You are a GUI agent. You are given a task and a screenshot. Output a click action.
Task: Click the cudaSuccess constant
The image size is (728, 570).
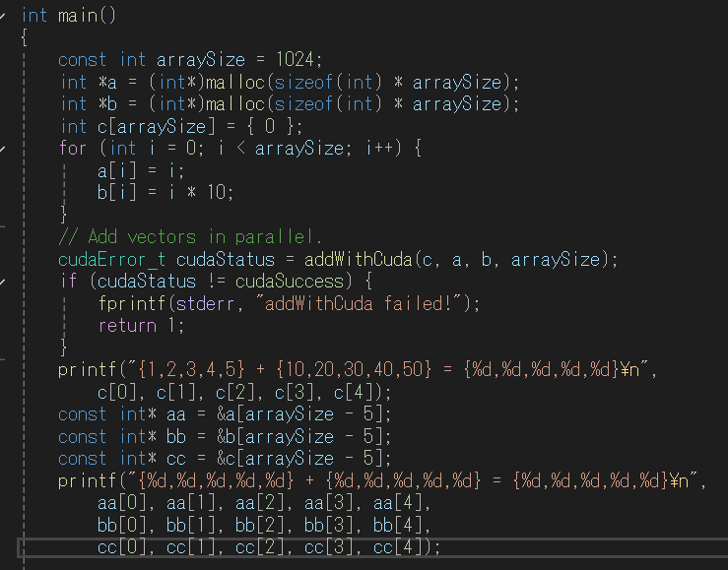tap(290, 282)
